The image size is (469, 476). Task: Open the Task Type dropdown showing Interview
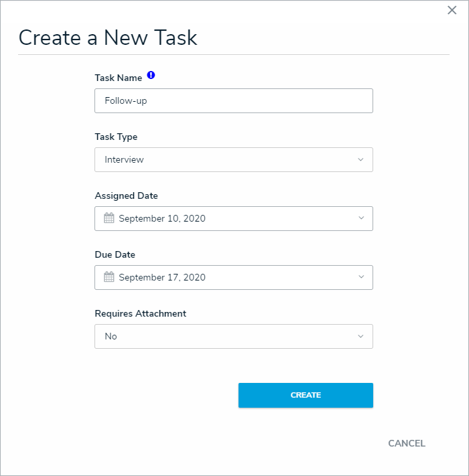coord(233,160)
